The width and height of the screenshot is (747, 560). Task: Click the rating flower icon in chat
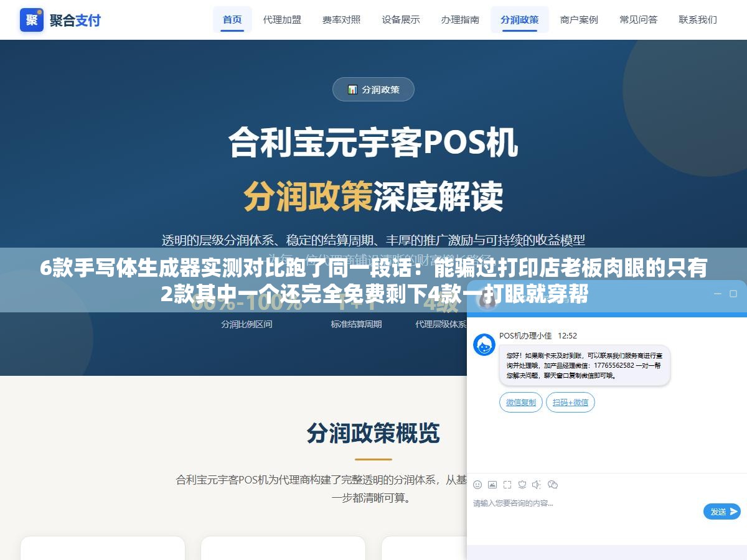coord(522,485)
